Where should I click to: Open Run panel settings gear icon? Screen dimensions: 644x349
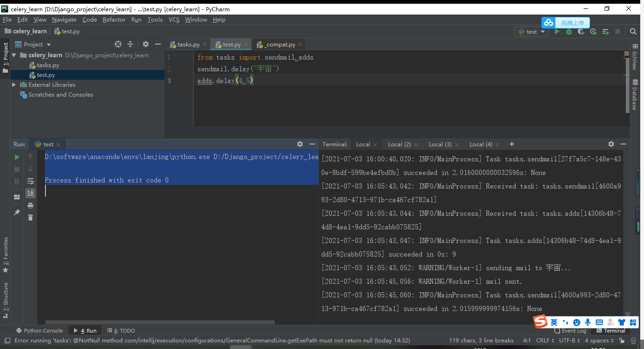point(300,144)
